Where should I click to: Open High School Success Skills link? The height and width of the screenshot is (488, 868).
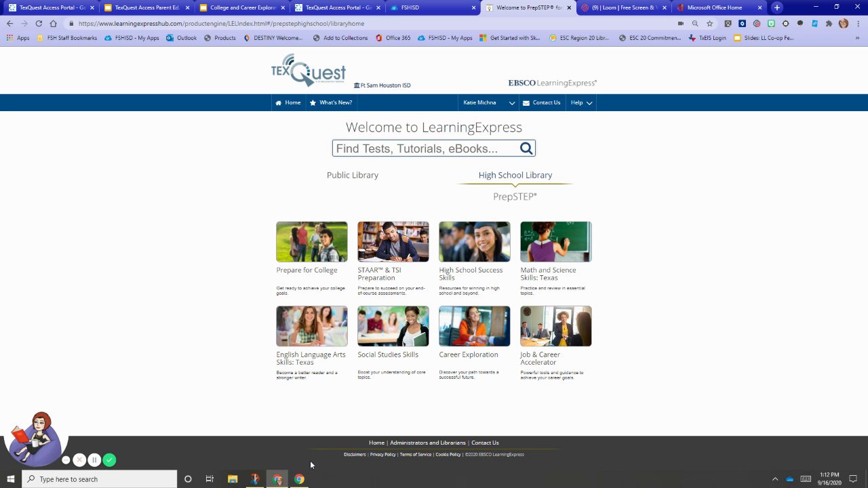point(471,274)
